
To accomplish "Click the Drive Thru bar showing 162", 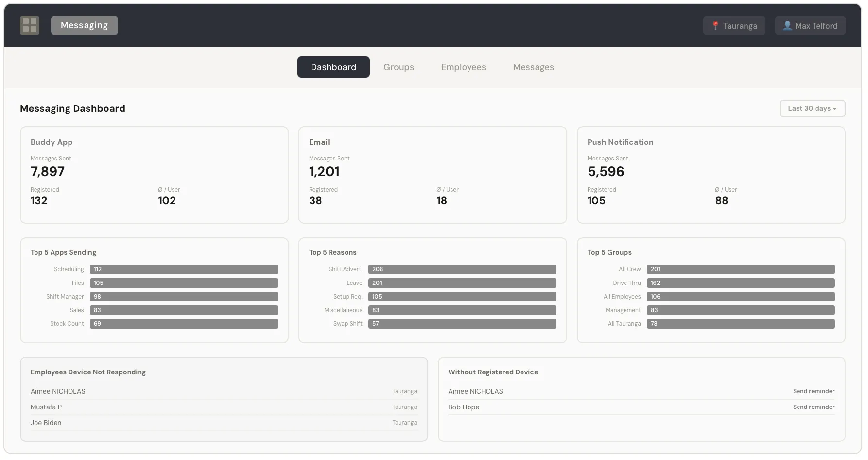I will pyautogui.click(x=741, y=283).
